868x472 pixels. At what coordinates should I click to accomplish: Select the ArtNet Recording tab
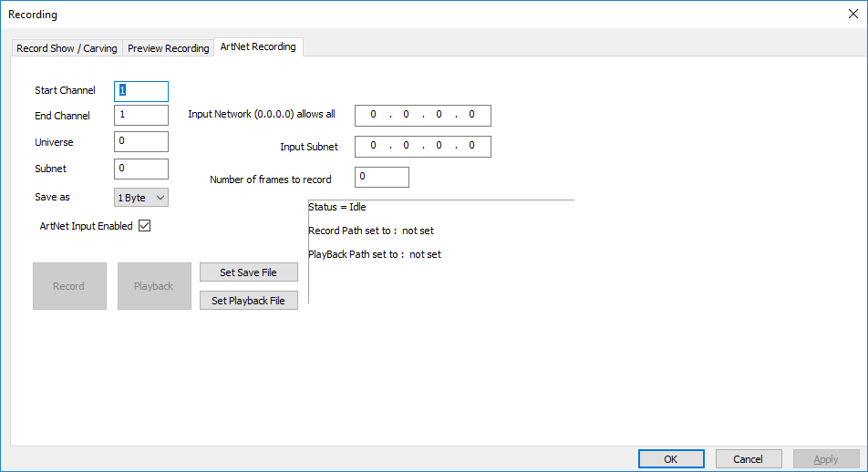[258, 46]
